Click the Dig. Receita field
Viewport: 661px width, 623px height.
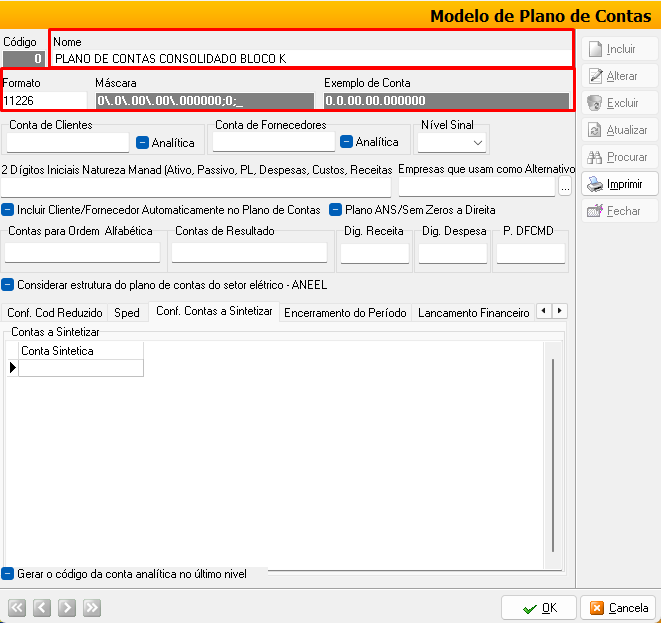tap(375, 253)
